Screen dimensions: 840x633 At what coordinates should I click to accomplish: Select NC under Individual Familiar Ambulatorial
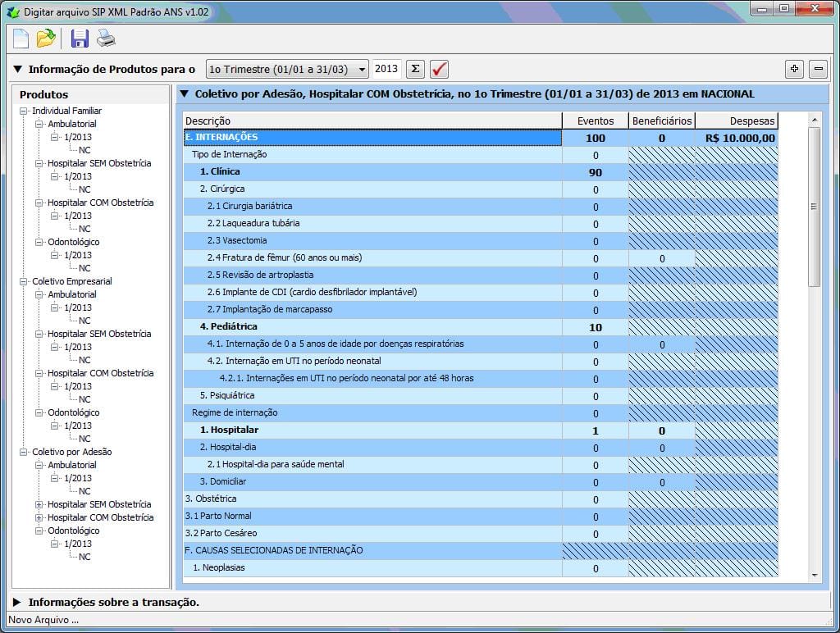pyautogui.click(x=84, y=150)
